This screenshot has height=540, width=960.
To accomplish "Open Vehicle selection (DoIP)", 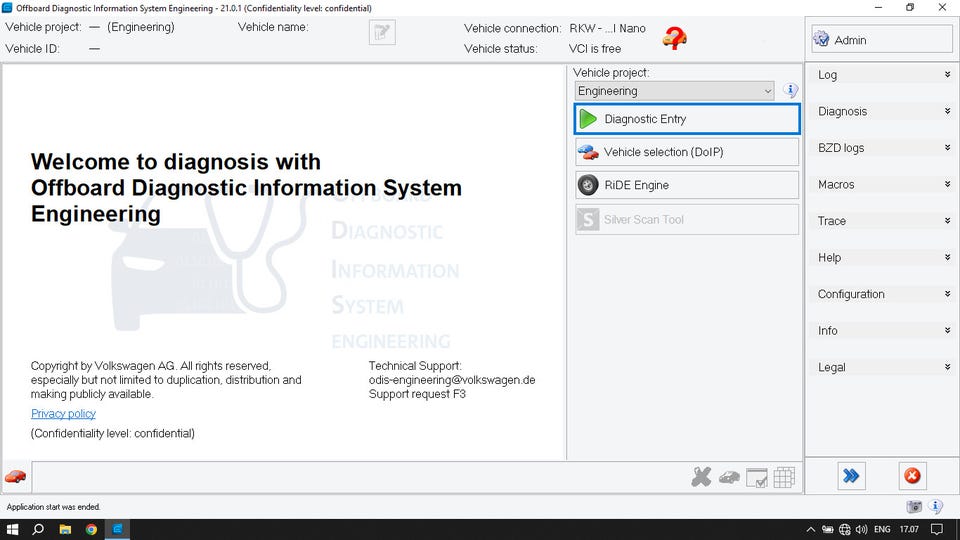I will [x=687, y=152].
